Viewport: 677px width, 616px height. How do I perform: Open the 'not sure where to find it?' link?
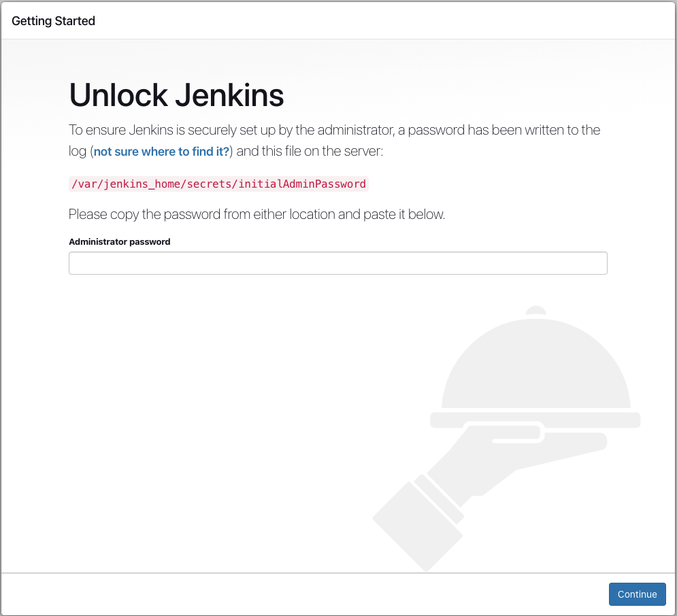[161, 152]
